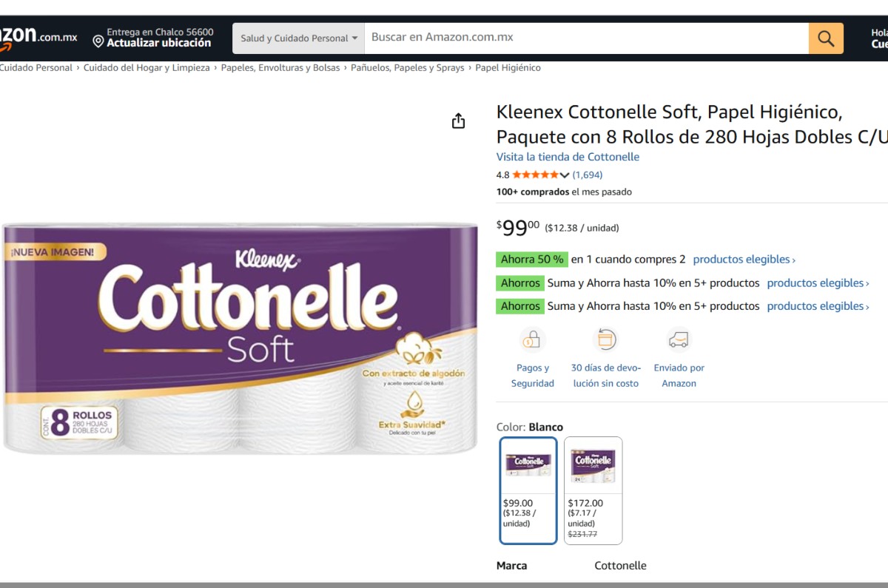888x588 pixels.
Task: Open the 1,694 reviews link
Action: (x=588, y=175)
